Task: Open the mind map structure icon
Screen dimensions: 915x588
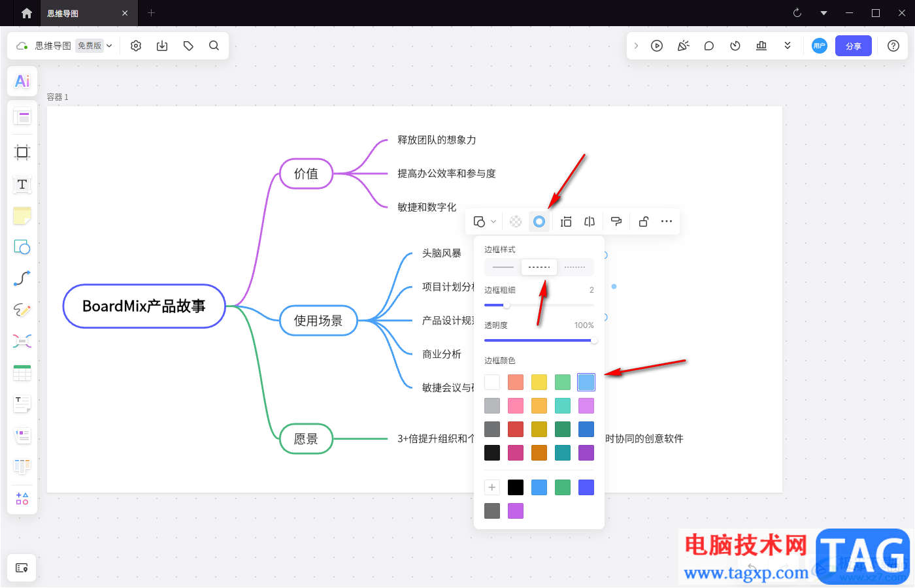Action: coord(590,221)
